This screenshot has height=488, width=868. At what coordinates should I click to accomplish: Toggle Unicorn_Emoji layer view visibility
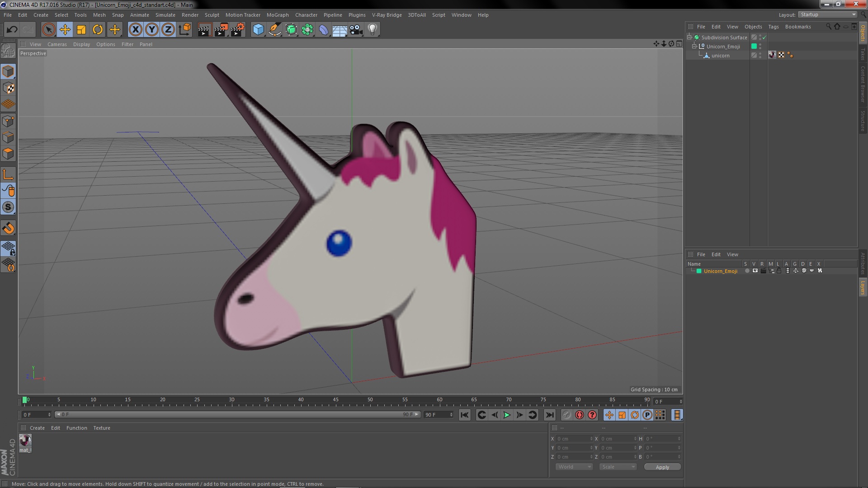755,271
